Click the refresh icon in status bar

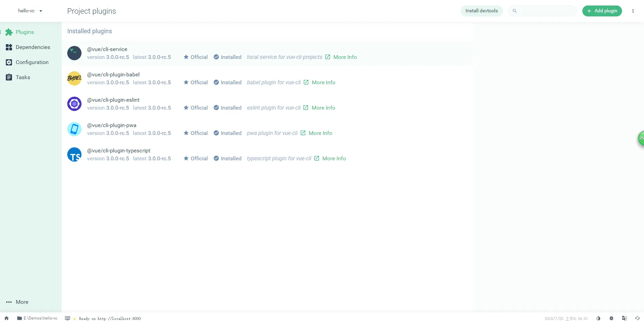click(637, 318)
